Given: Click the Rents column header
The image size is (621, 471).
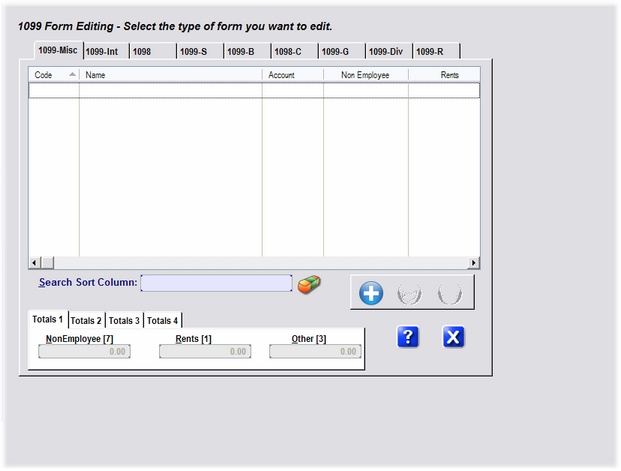Looking at the screenshot, I should (x=444, y=75).
